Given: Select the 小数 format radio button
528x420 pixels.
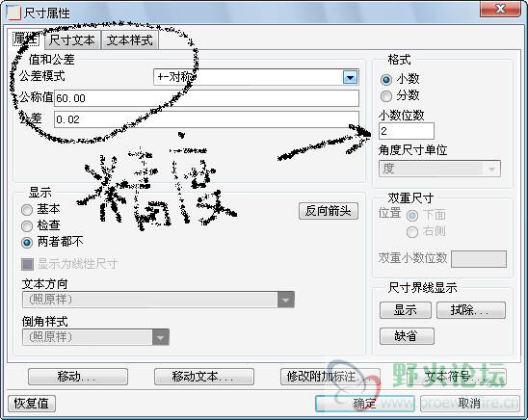Looking at the screenshot, I should pyautogui.click(x=386, y=80).
